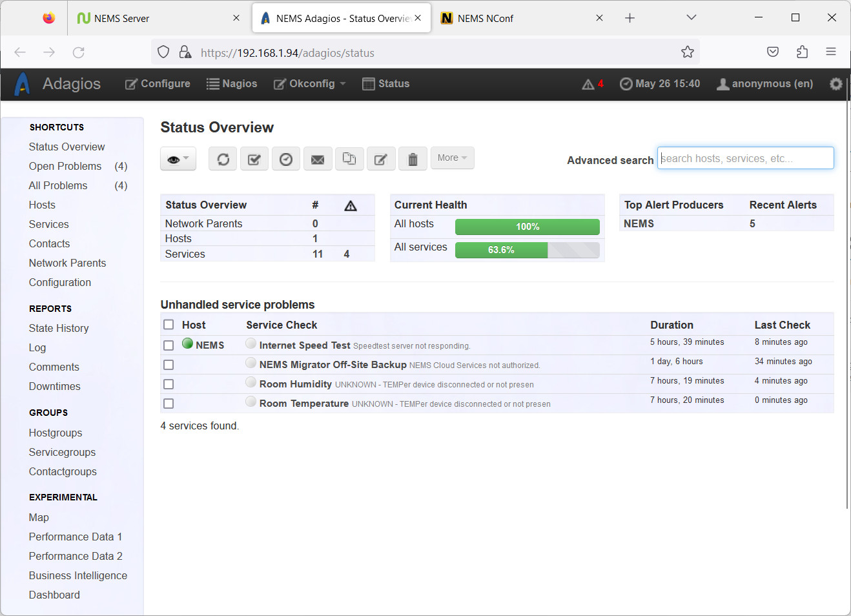The width and height of the screenshot is (851, 616).
Task: Open a new browser tab
Action: [630, 18]
